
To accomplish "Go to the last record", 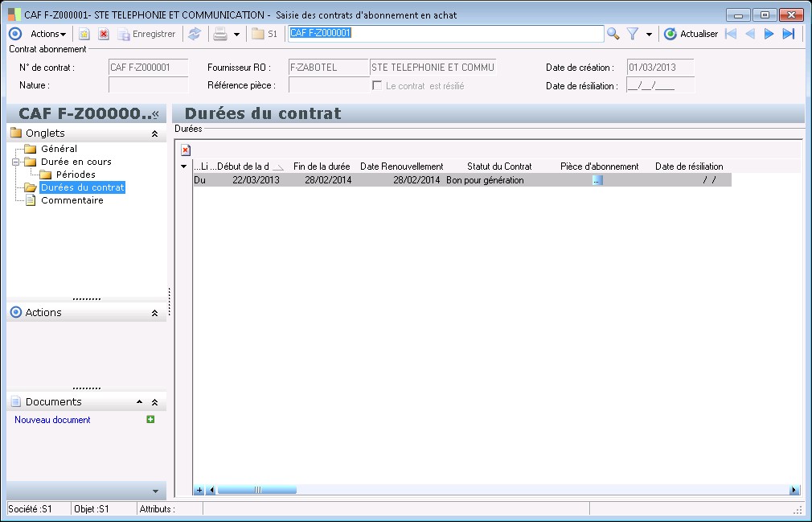I will [x=788, y=34].
